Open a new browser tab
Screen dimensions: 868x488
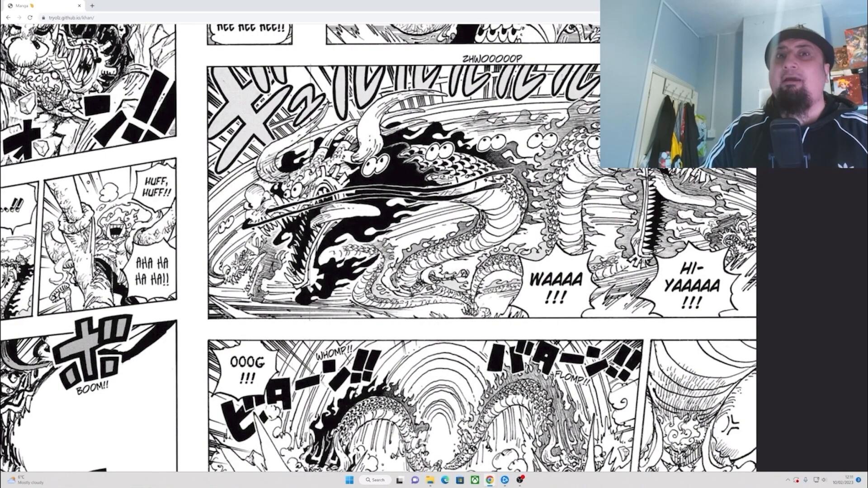pyautogui.click(x=92, y=6)
